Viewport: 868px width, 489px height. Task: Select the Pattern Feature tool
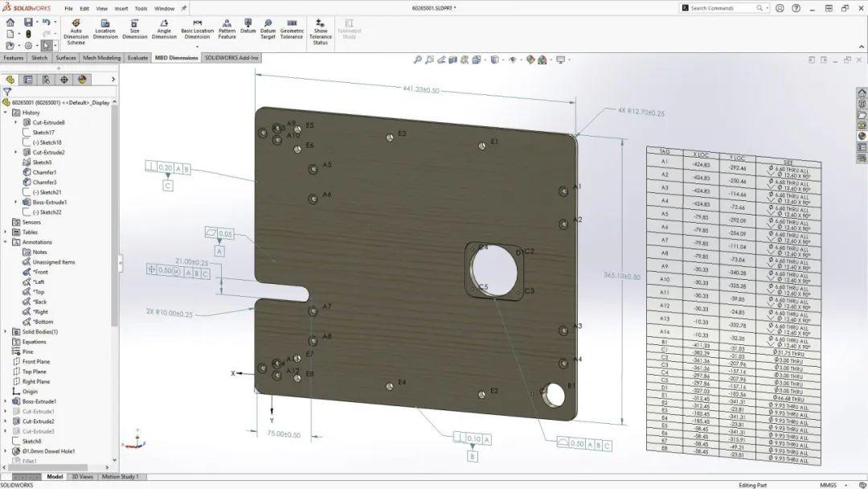pyautogui.click(x=226, y=31)
